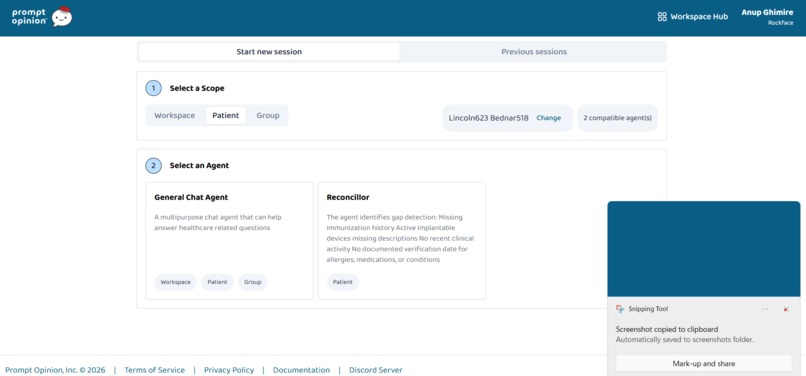Viewport: 806px width, 376px height.
Task: Select the Patient scope
Action: pos(226,115)
